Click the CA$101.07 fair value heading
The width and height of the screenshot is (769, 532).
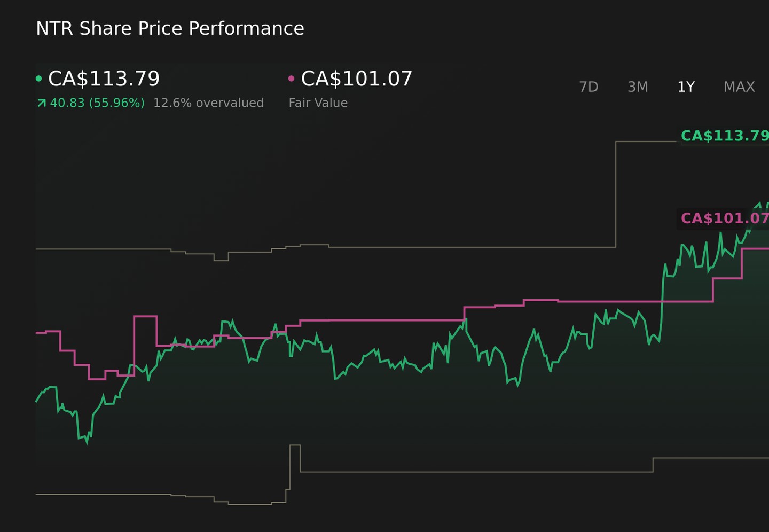click(357, 79)
